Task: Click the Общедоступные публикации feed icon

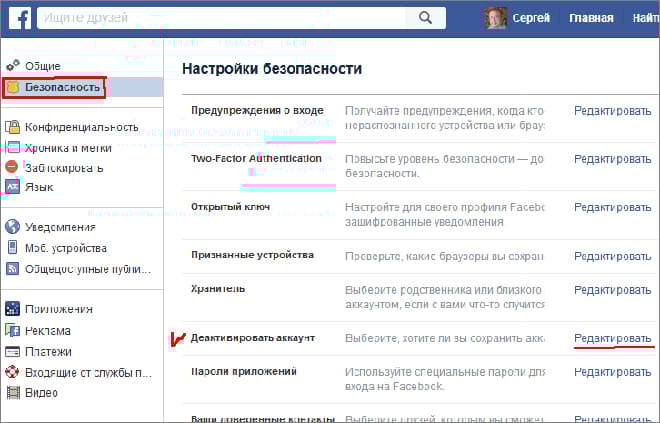Action: coord(13,268)
